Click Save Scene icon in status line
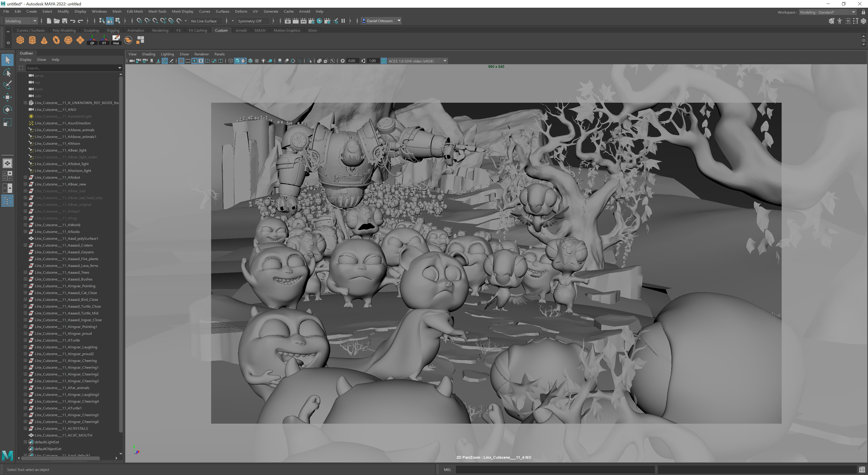 (x=65, y=21)
